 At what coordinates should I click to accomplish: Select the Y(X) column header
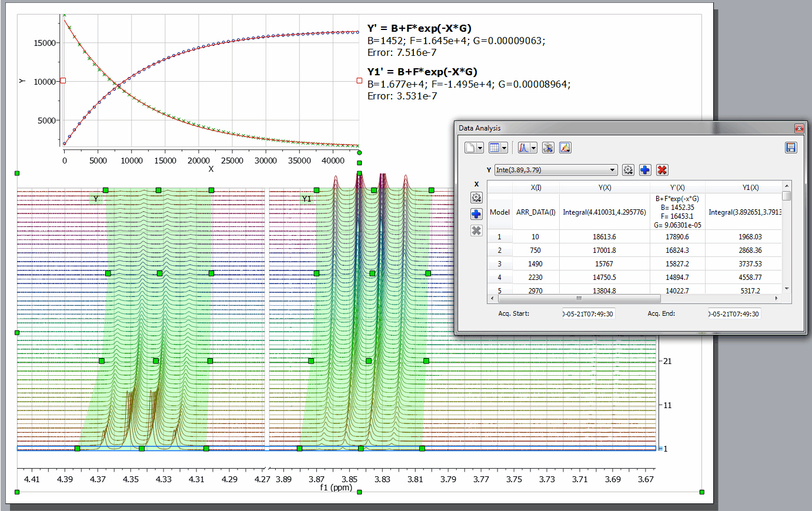pyautogui.click(x=604, y=188)
